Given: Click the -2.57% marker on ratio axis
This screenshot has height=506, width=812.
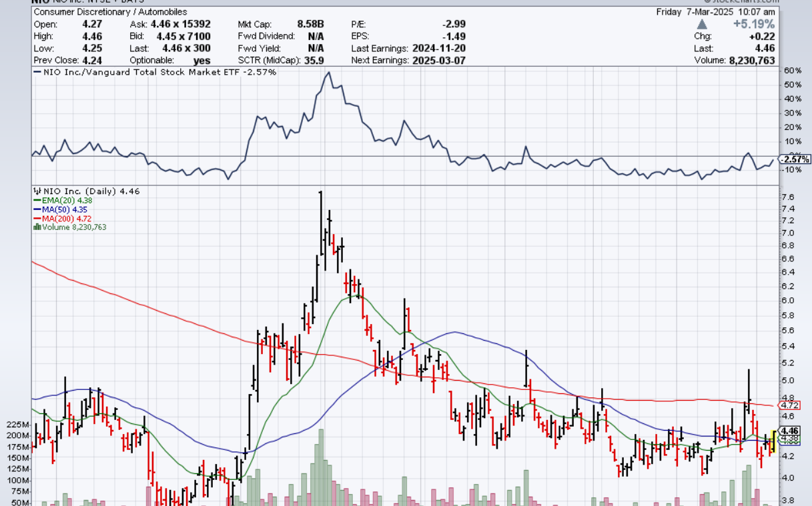Looking at the screenshot, I should pyautogui.click(x=795, y=159).
